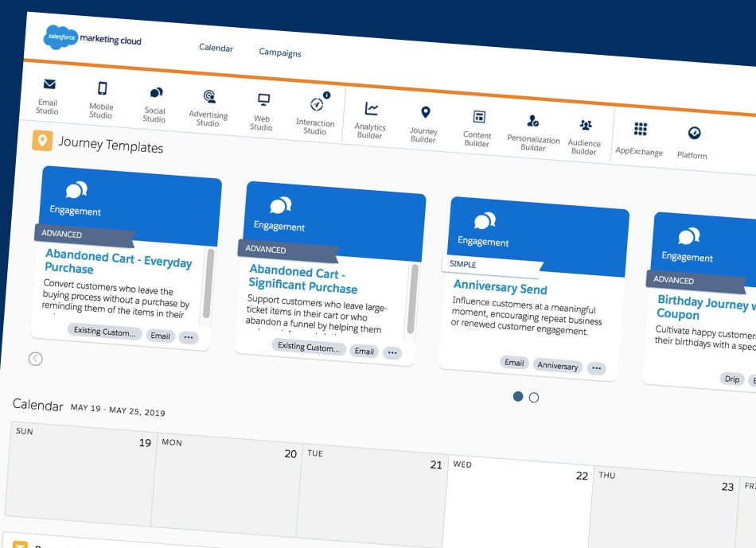
Task: Open Mobile Studio
Action: click(x=101, y=99)
